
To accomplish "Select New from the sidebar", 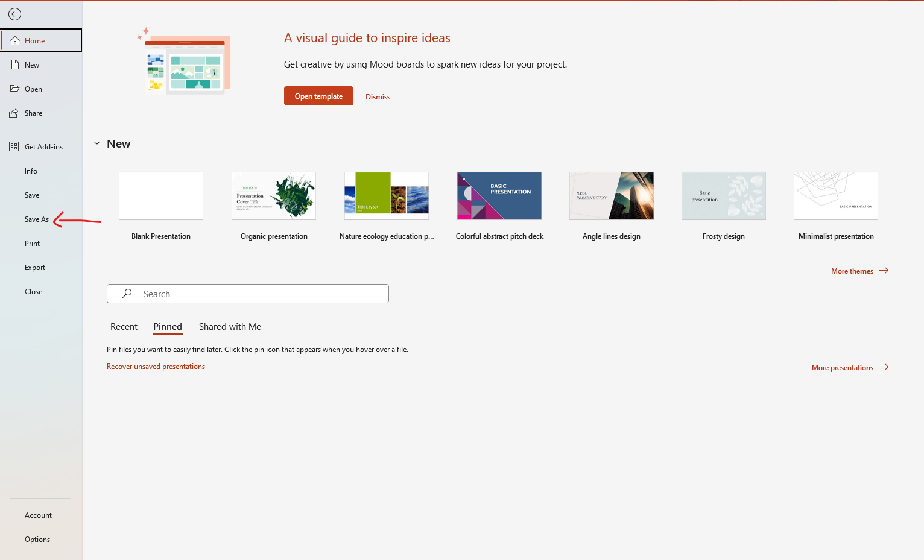I will click(31, 64).
